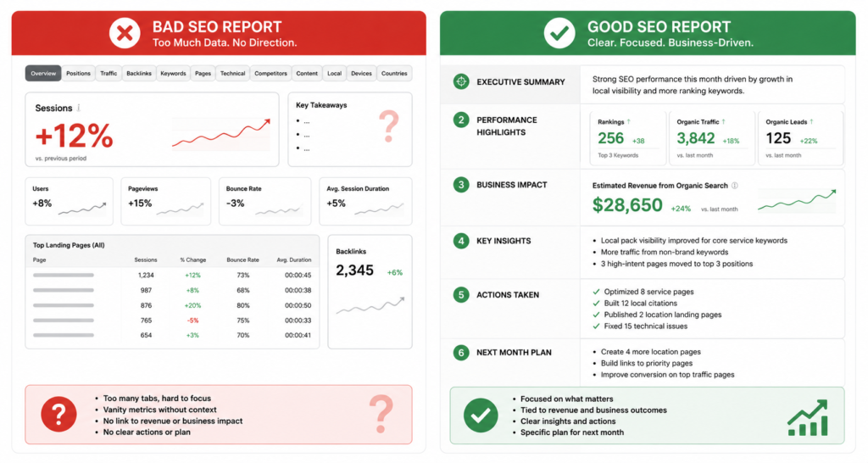Screen dimensions: 868x463
Task: Switch to the Positions tab
Action: pos(78,73)
